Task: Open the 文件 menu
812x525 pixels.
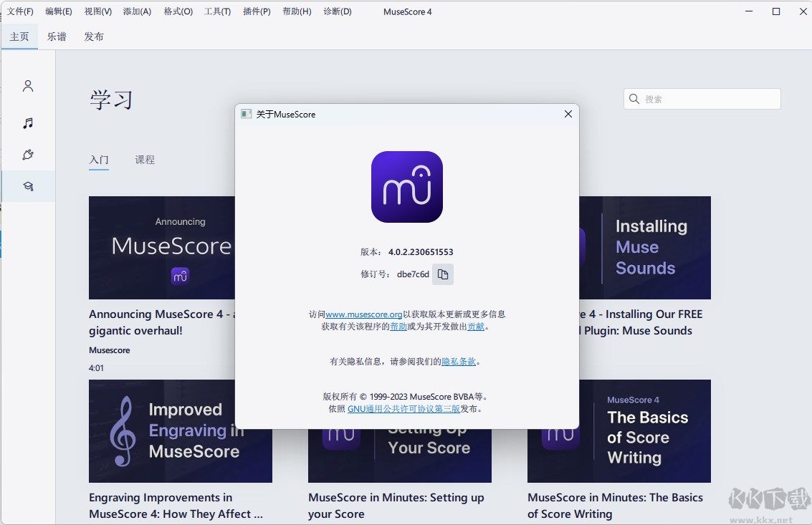Action: tap(20, 11)
